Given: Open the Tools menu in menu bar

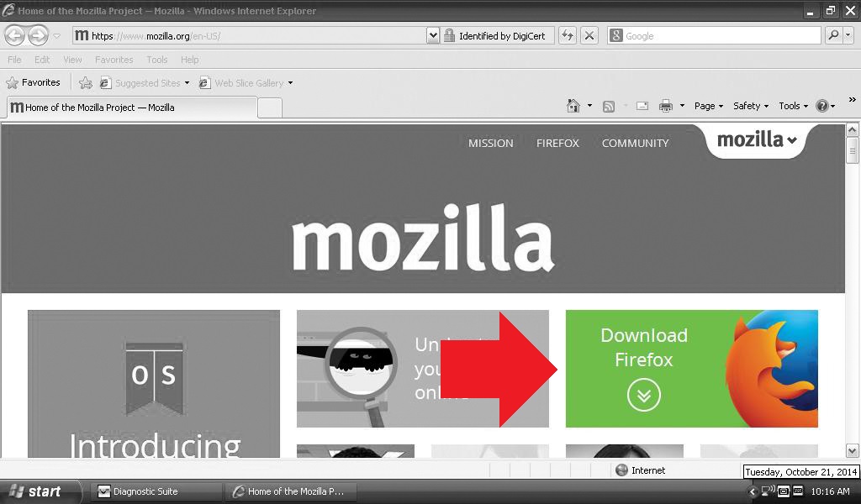Looking at the screenshot, I should click(x=156, y=60).
